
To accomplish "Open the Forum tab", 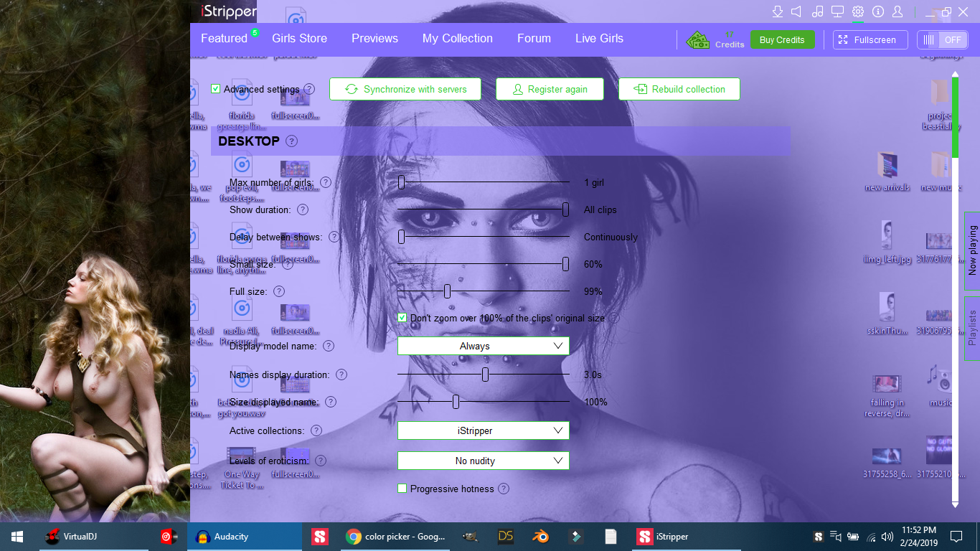I will pyautogui.click(x=534, y=39).
